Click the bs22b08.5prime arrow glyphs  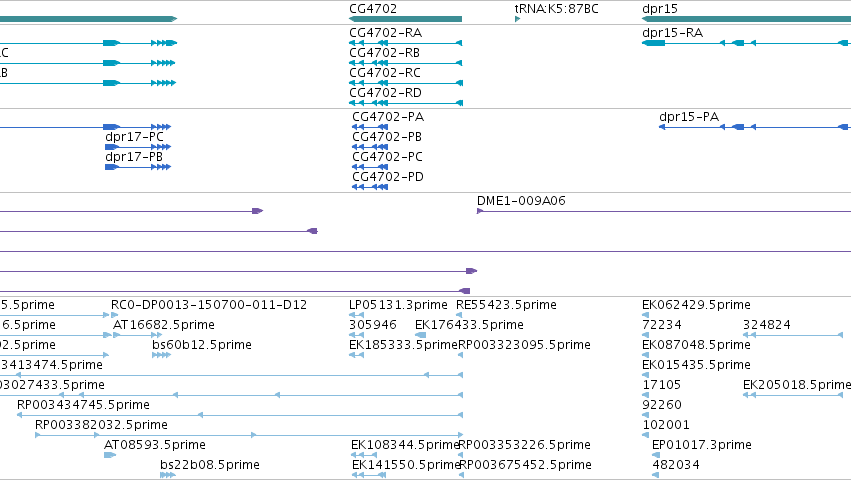[168, 475]
